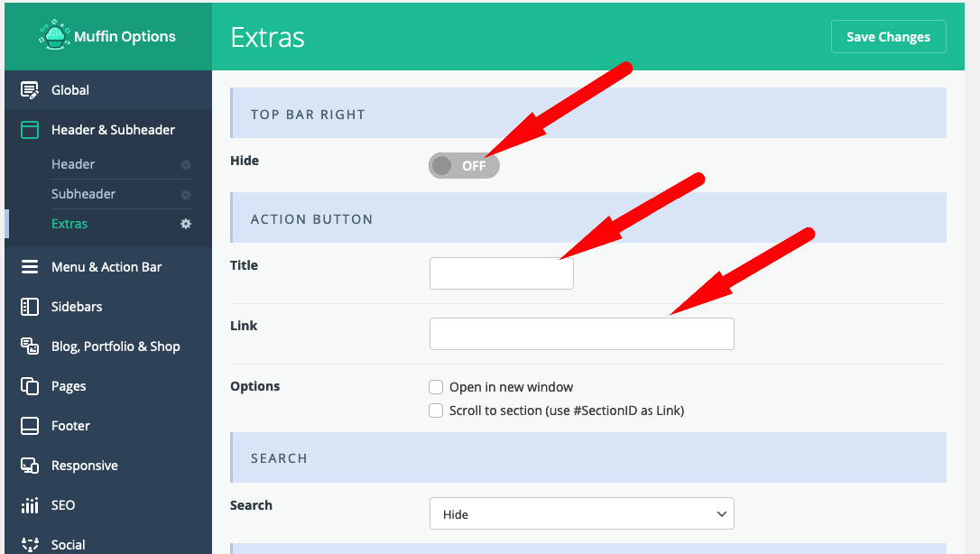980x554 pixels.
Task: Click the Blog, Portfolio & Shop icon
Action: click(30, 346)
